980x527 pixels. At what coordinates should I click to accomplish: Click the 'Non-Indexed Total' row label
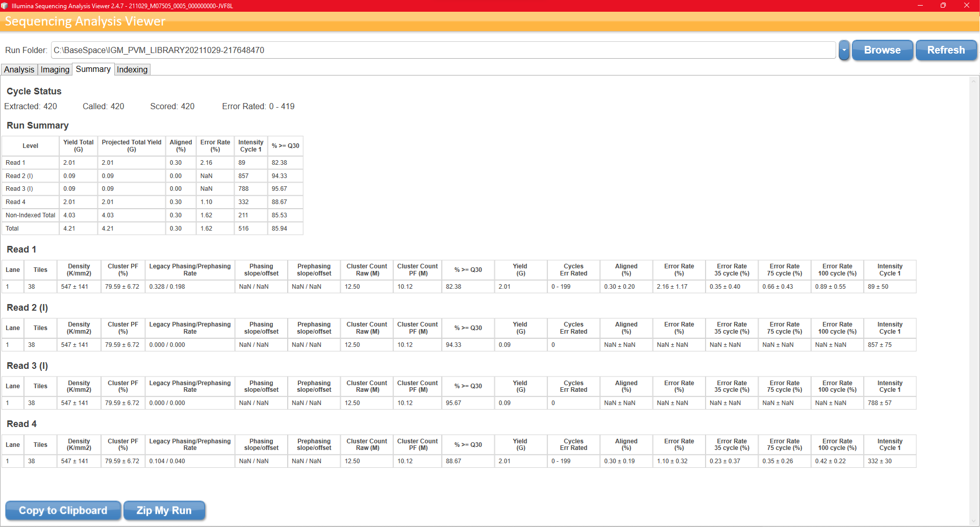(x=31, y=215)
